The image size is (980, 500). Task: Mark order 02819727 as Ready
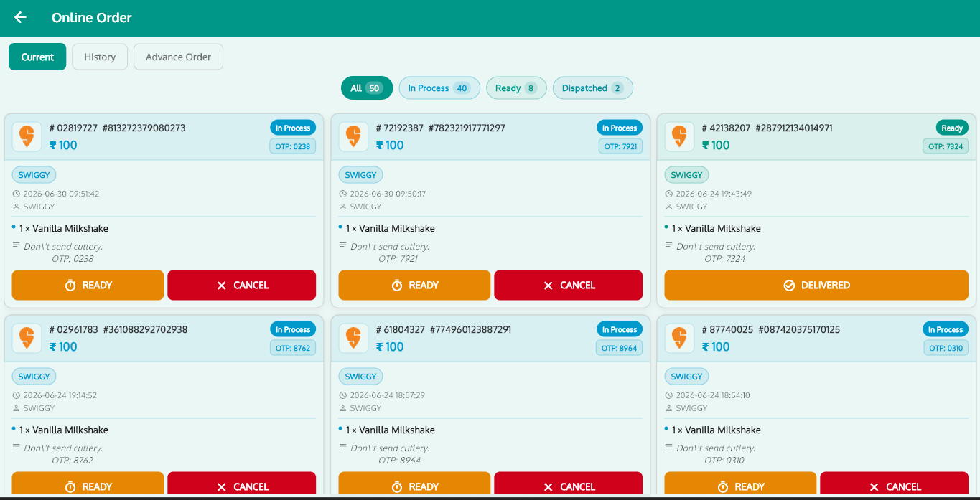point(88,285)
